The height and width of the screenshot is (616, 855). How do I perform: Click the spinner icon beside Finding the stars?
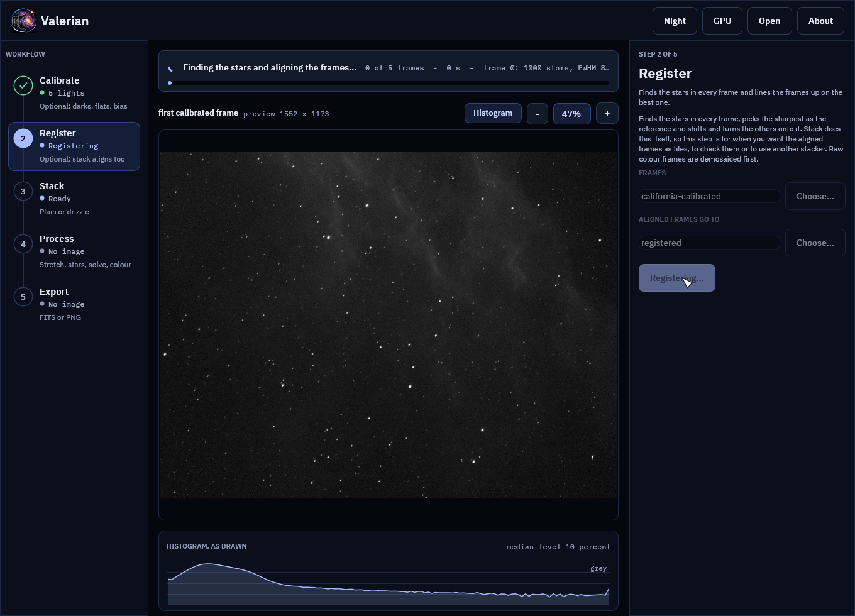[170, 68]
